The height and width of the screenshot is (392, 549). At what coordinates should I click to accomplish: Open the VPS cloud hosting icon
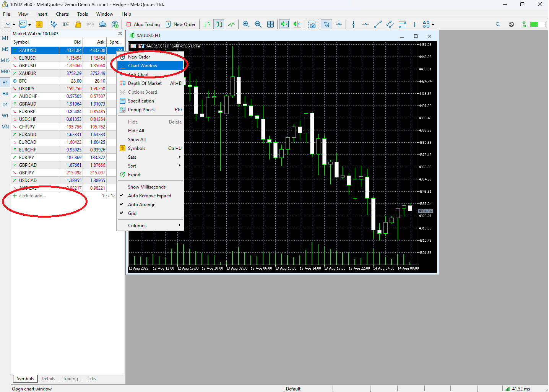click(102, 24)
